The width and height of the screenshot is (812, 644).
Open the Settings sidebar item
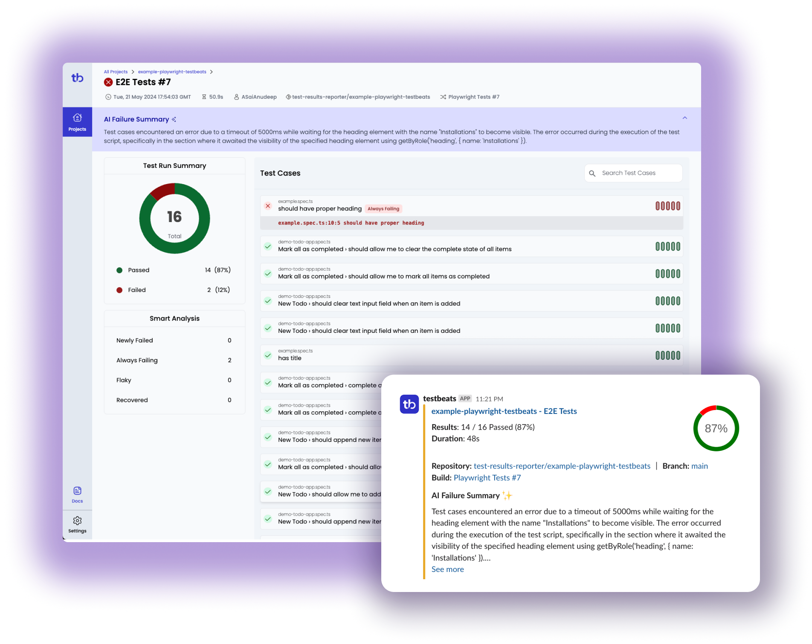click(x=77, y=525)
